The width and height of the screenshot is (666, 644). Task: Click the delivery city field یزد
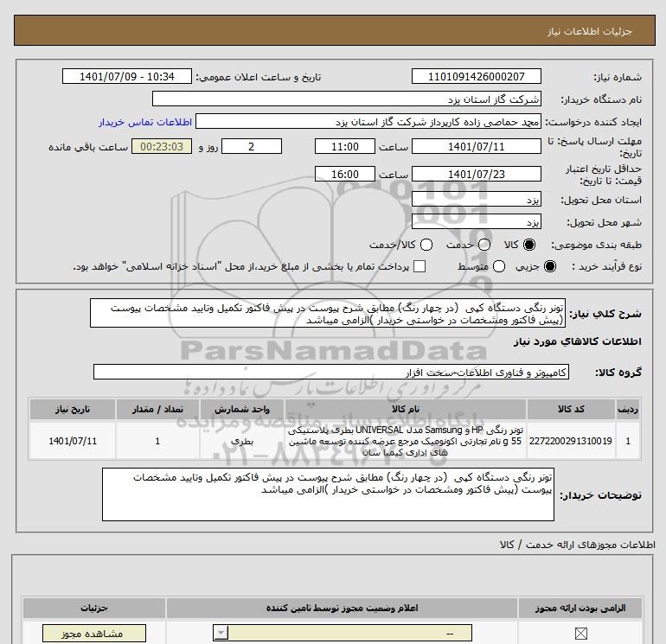[476, 222]
